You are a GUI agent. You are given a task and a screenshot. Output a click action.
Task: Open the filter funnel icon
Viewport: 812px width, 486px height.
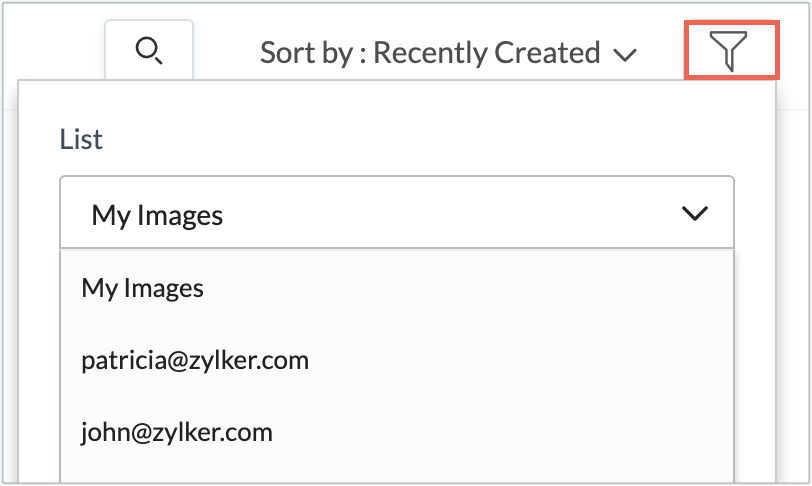click(x=731, y=51)
